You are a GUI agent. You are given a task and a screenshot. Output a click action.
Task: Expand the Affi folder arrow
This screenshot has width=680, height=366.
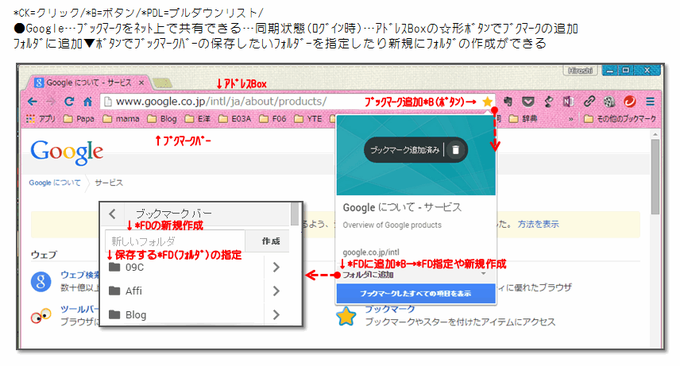tap(276, 291)
